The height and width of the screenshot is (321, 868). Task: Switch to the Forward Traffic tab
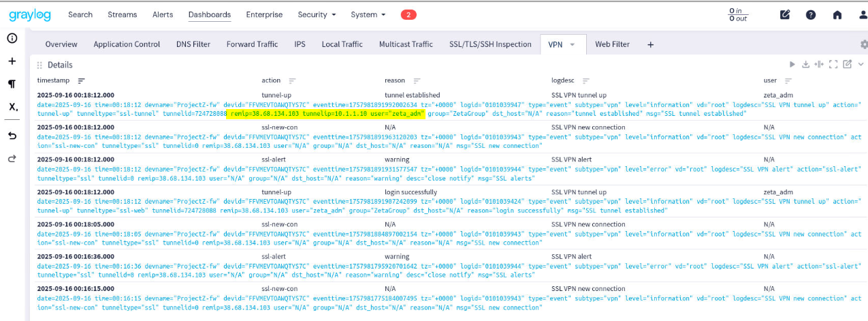[252, 44]
